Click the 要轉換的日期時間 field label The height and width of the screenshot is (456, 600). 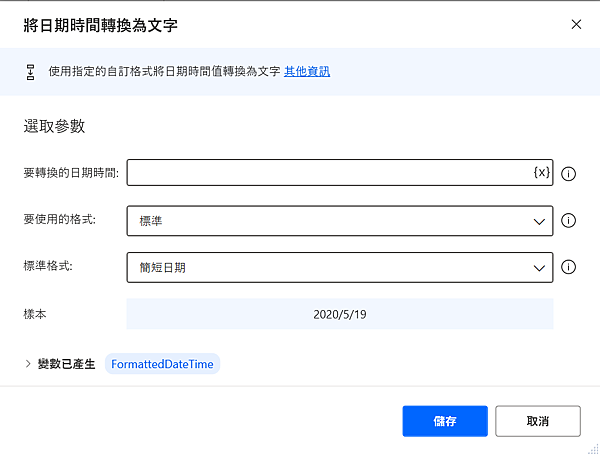71,173
